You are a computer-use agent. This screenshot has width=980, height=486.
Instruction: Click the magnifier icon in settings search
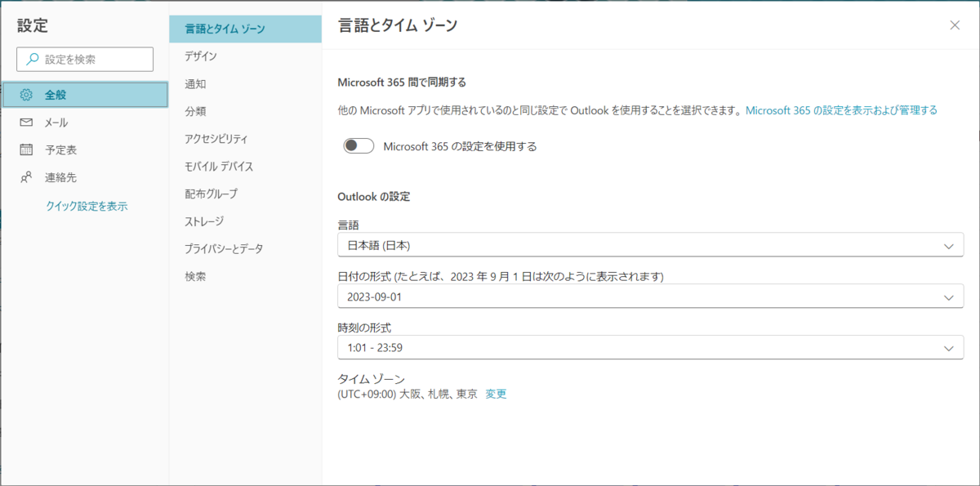point(33,59)
